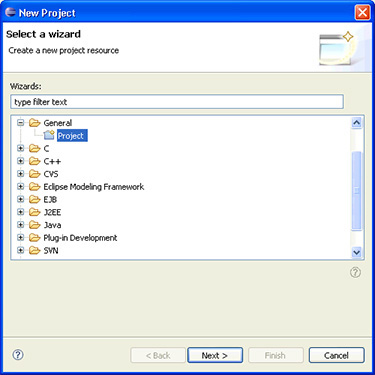Viewport: 375px width, 375px height.
Task: Expand the Eclipse Modeling Framework node
Action: coord(21,187)
